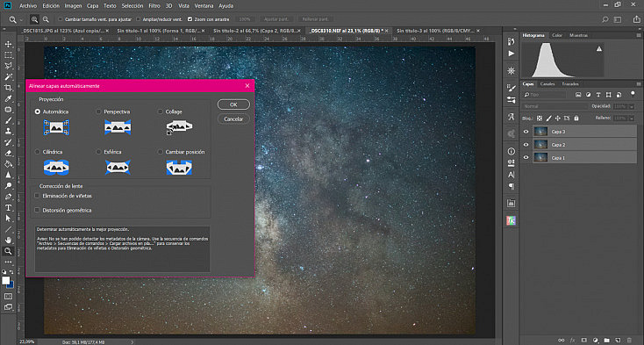This screenshot has height=345, width=644.
Task: Click the zoom in magnifier in options bar
Action: point(34,19)
